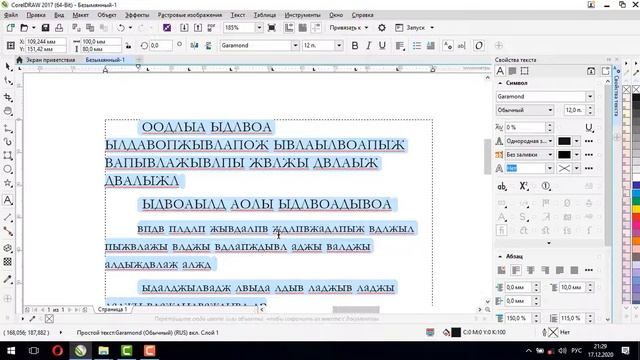This screenshot has width=640, height=360.
Task: Open more paragraph alignment options (…)
Action: (589, 270)
